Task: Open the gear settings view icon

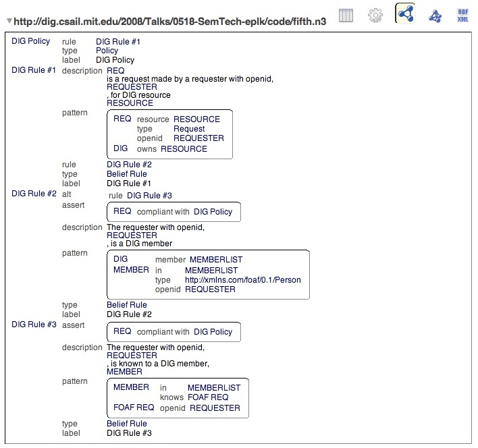Action: tap(375, 16)
